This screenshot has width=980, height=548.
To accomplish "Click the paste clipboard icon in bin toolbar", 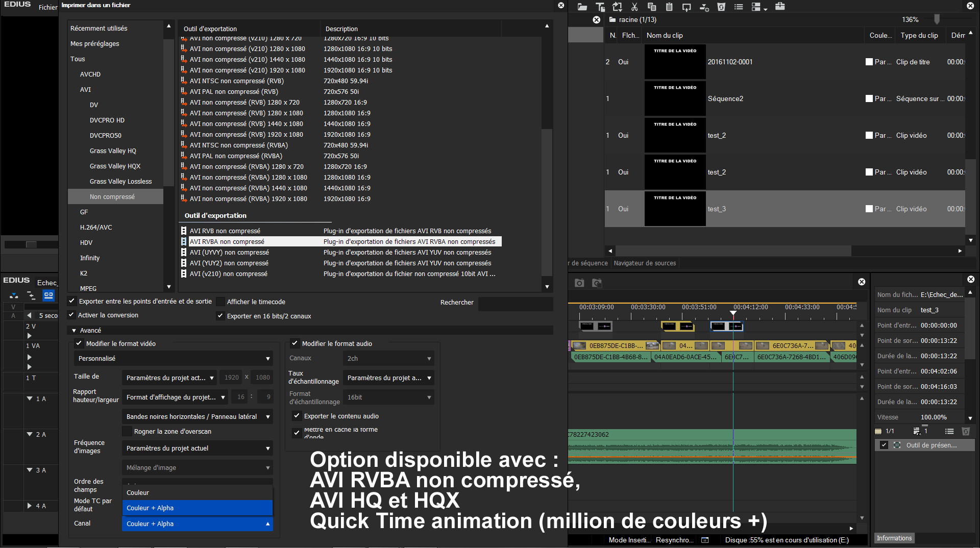I will [x=669, y=7].
